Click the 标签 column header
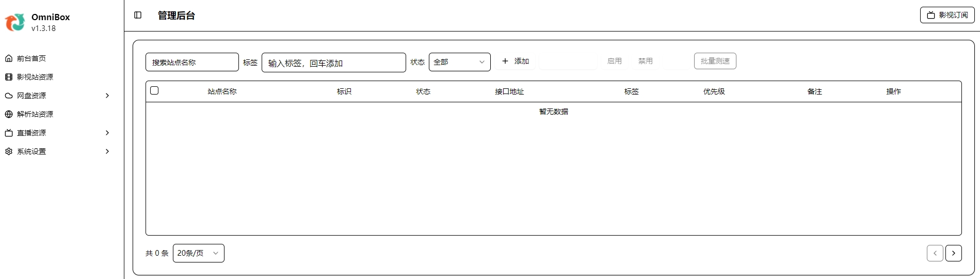The height and width of the screenshot is (279, 980). pos(632,91)
